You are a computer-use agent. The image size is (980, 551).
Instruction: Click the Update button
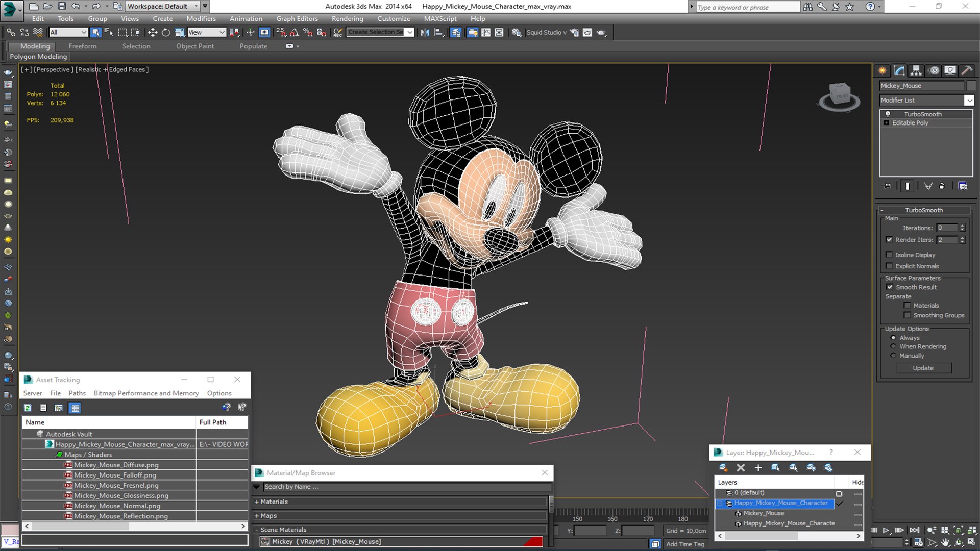pos(923,368)
